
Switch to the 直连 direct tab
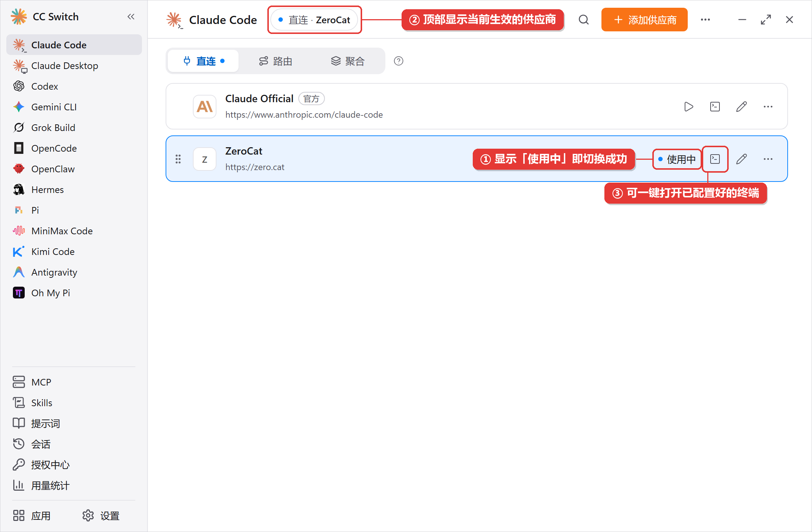203,61
